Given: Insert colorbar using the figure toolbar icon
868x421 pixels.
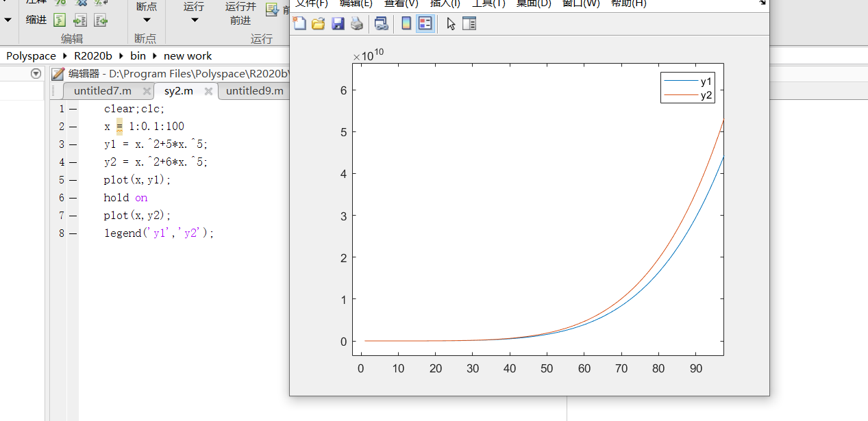Looking at the screenshot, I should [x=406, y=24].
